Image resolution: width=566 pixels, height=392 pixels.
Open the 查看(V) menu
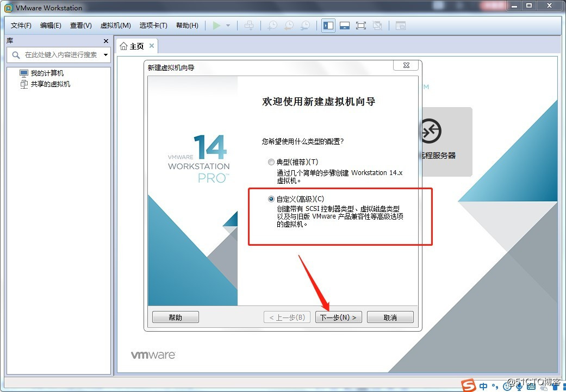coord(81,26)
